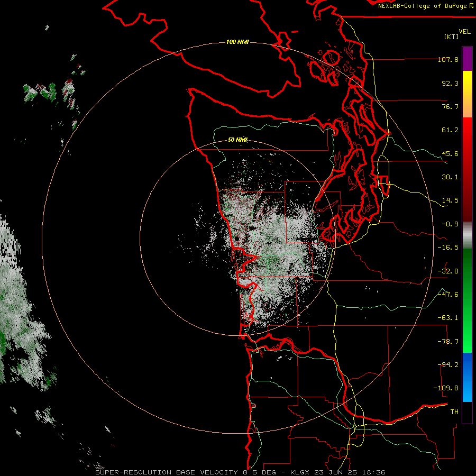
Task: Click the gray near-zero color bar segment
Action: (x=467, y=235)
